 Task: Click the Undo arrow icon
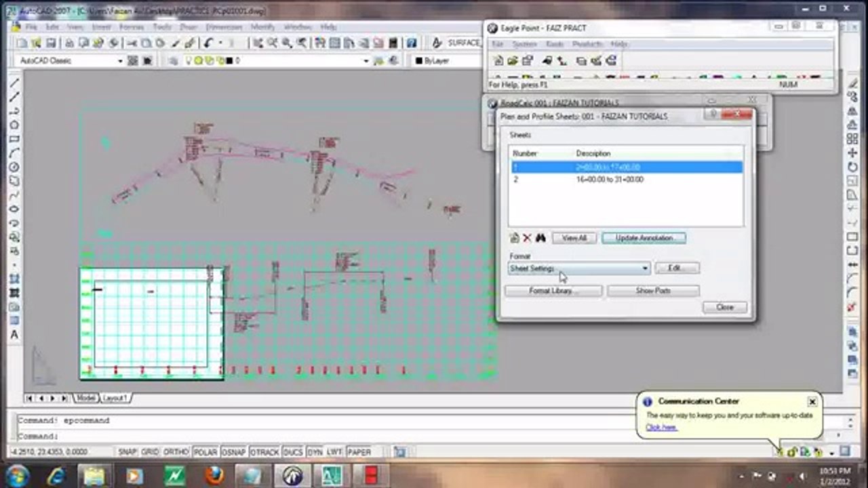coord(208,43)
